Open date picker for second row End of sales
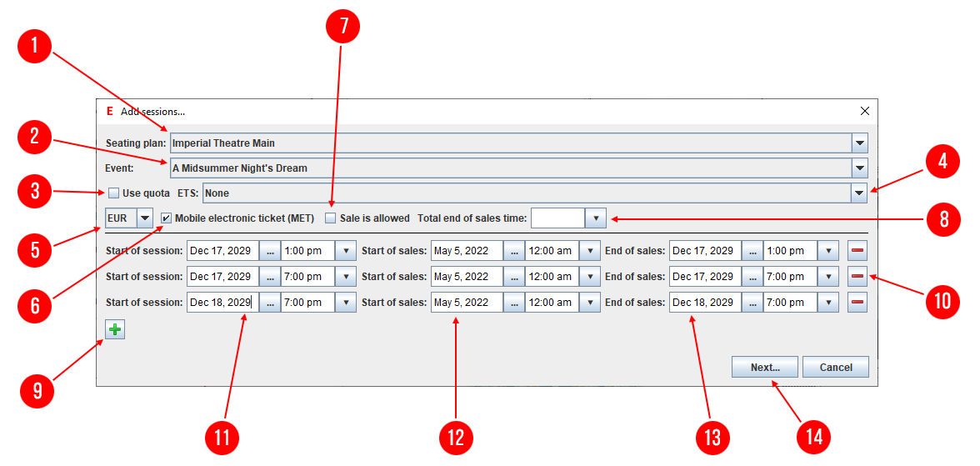The height and width of the screenshot is (466, 980). [x=752, y=277]
